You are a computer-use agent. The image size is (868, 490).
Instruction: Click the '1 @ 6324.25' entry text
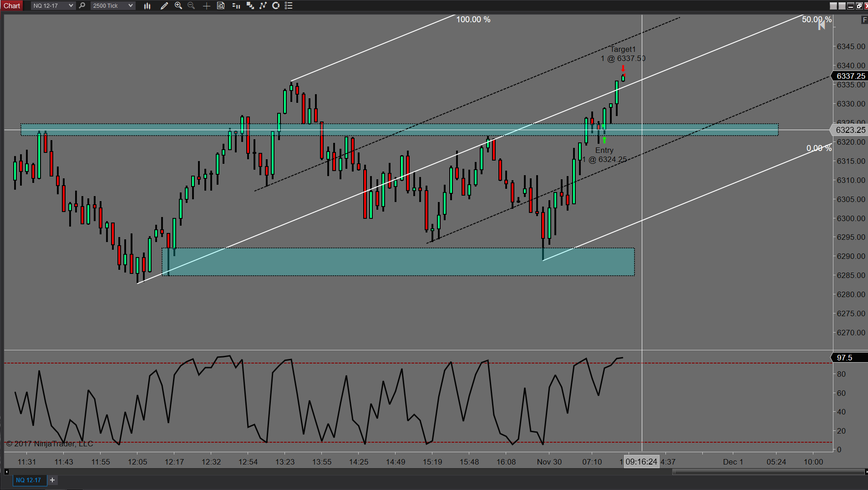coord(604,159)
